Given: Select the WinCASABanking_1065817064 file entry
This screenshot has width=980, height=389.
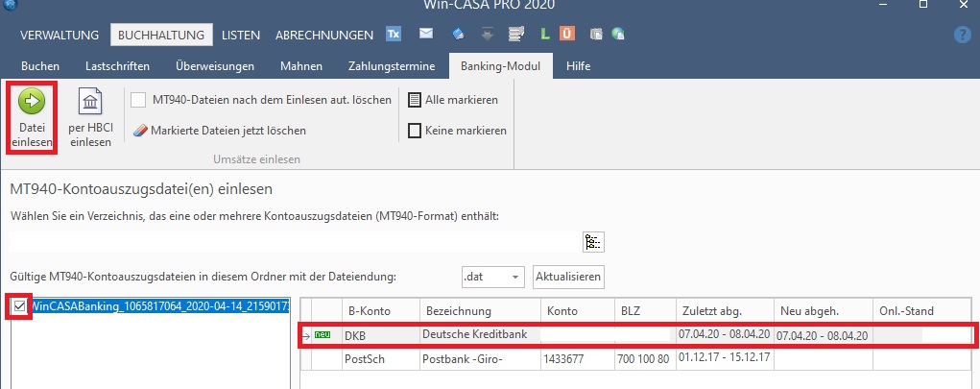Looking at the screenshot, I should [x=160, y=305].
